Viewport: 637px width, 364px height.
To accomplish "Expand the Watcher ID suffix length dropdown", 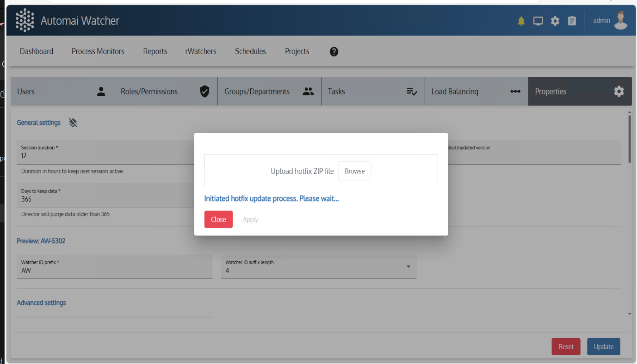I will click(x=319, y=267).
